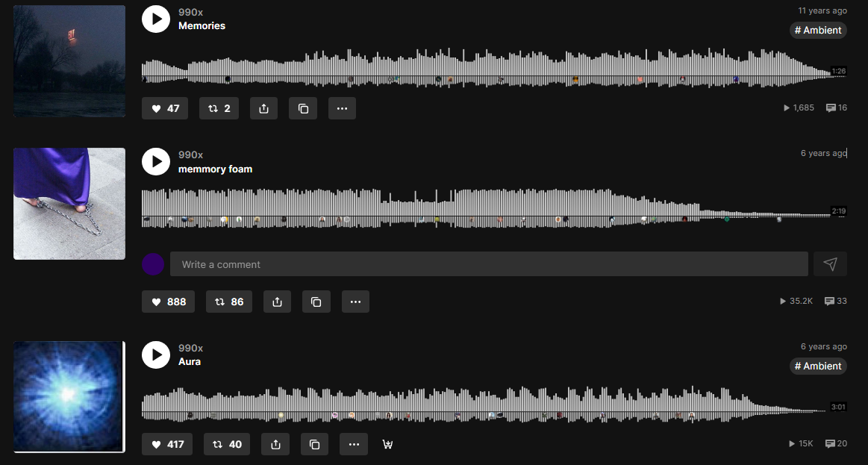Type in the Write a comment field
868x465 pixels.
coord(489,264)
